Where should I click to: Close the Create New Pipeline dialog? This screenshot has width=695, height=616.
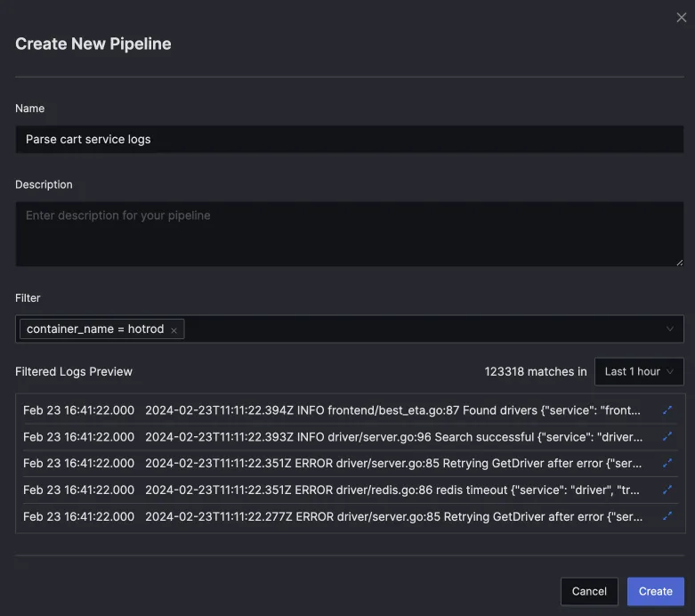coord(682,17)
